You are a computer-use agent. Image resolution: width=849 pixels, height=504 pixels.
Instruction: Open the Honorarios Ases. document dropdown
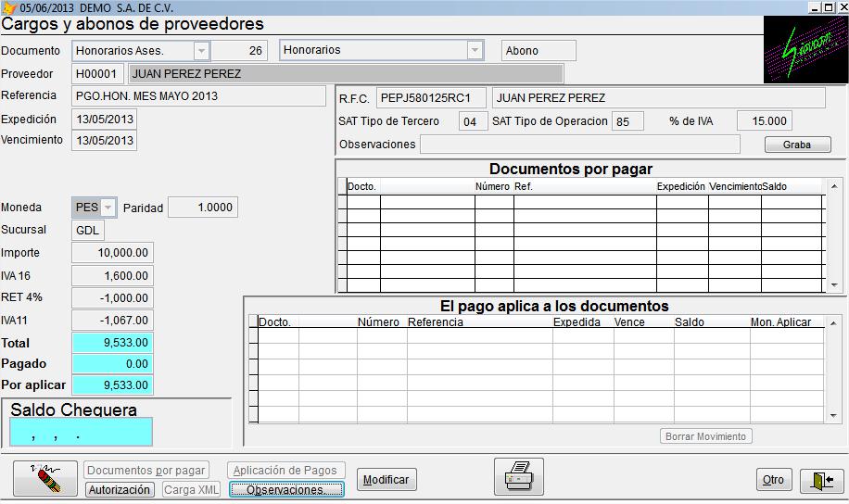(x=201, y=51)
